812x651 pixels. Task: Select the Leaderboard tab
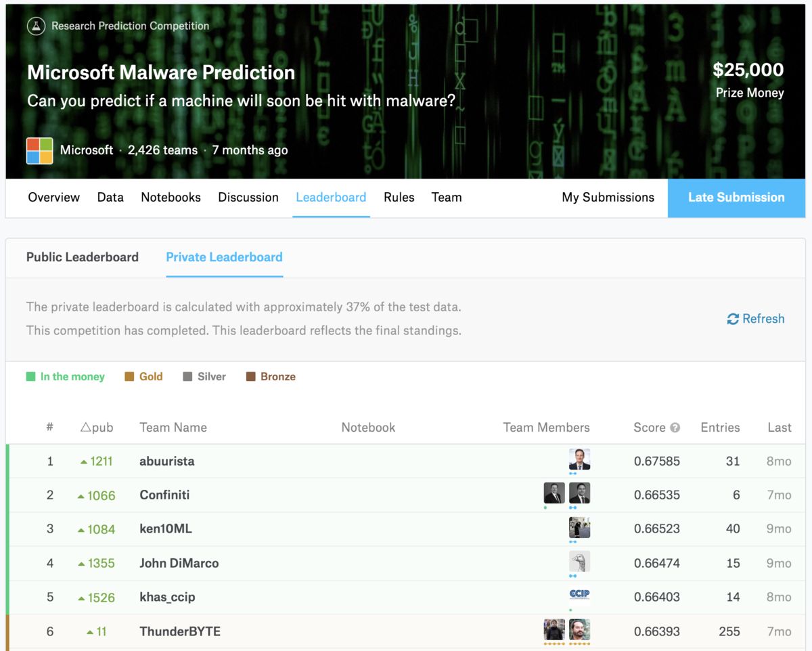[x=331, y=198]
